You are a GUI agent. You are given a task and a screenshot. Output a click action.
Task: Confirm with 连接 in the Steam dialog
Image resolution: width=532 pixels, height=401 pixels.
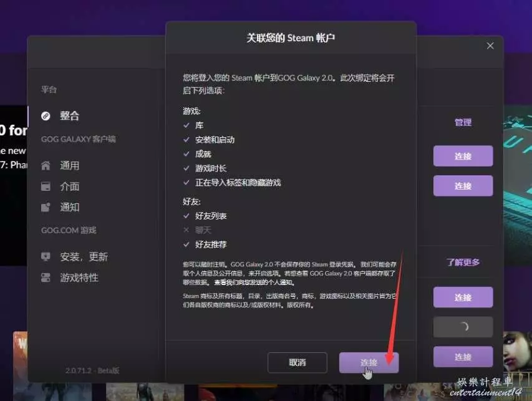click(369, 362)
